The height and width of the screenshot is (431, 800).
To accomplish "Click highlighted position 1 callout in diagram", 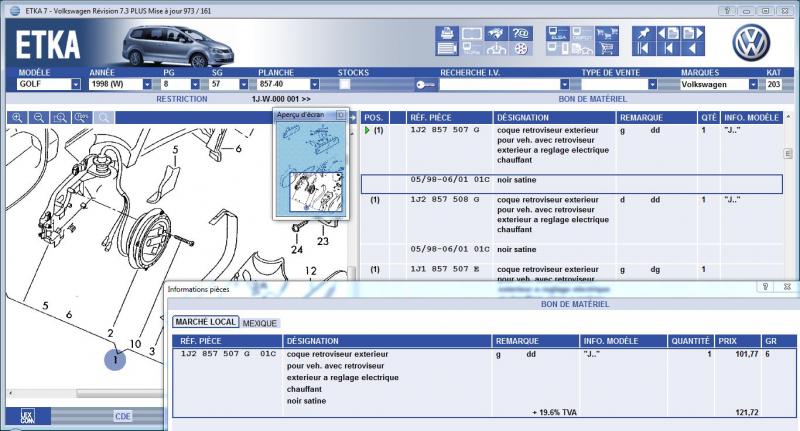I will click(115, 360).
